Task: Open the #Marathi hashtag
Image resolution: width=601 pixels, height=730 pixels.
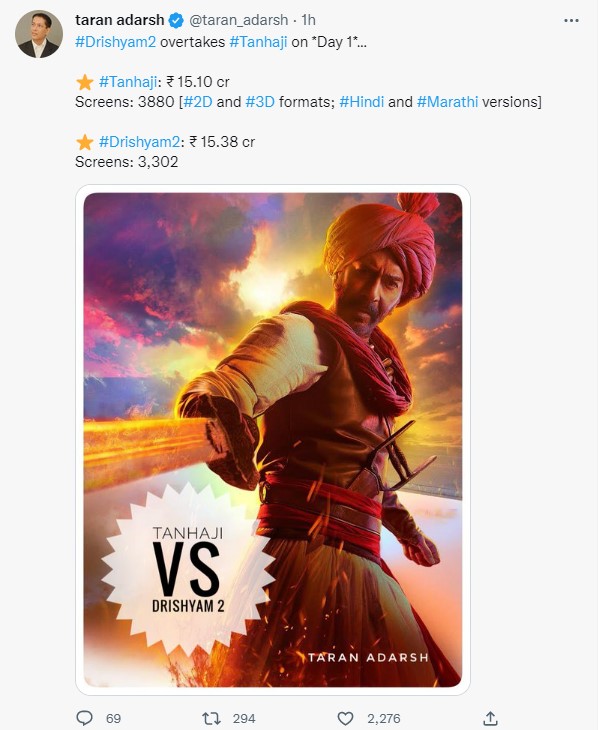Action: pyautogui.click(x=447, y=101)
